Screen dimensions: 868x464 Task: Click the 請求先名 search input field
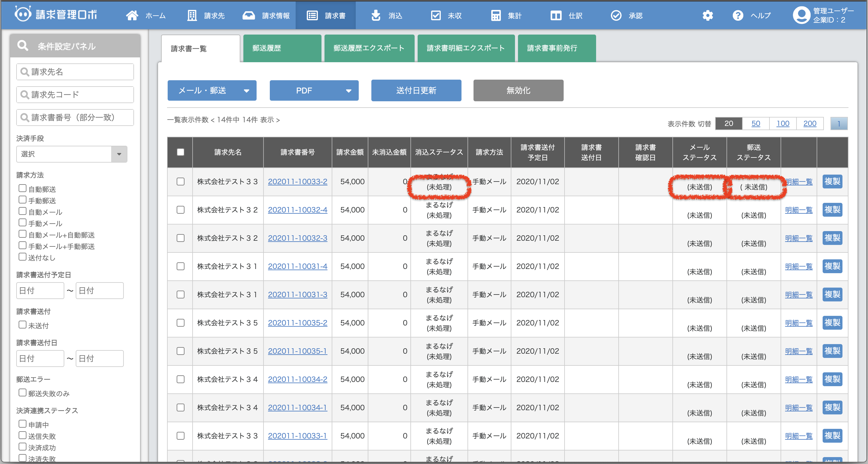tap(75, 72)
